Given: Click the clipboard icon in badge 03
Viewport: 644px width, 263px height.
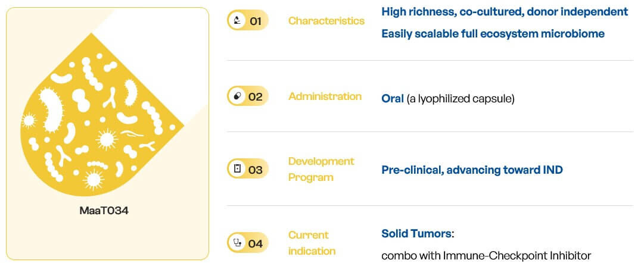Looking at the screenshot, I should tap(238, 169).
